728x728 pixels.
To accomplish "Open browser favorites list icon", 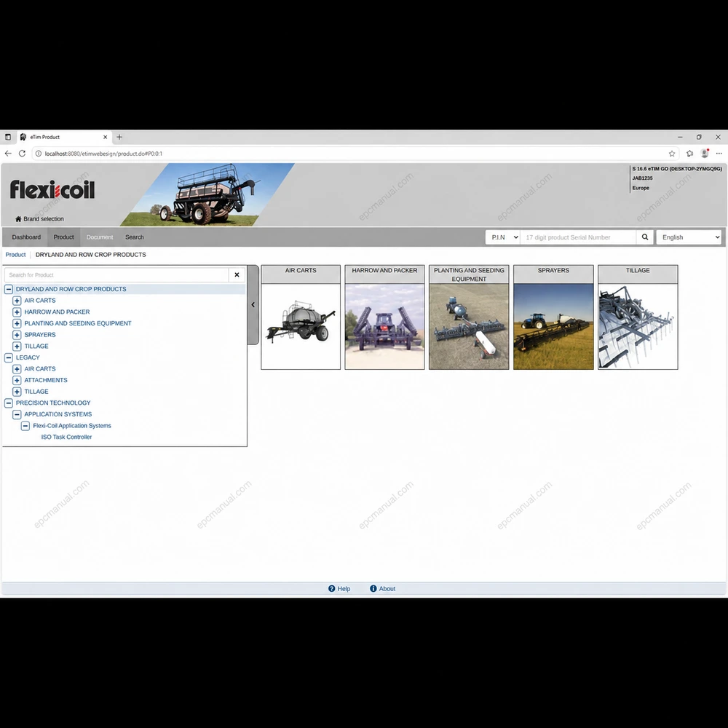I will point(689,154).
